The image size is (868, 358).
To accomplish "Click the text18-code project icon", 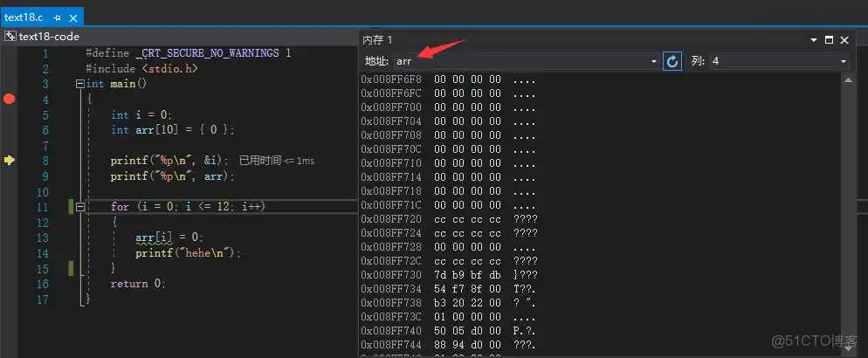I will tap(10, 37).
